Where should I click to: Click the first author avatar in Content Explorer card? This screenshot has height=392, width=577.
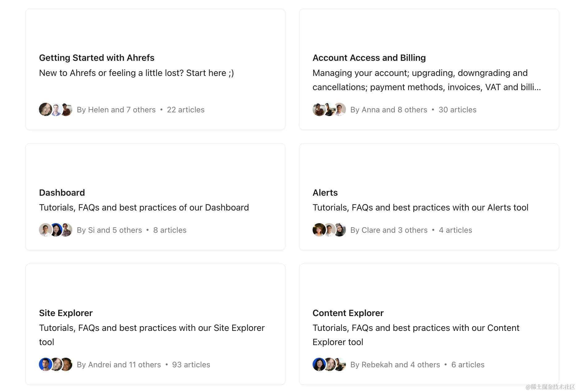pyautogui.click(x=319, y=365)
